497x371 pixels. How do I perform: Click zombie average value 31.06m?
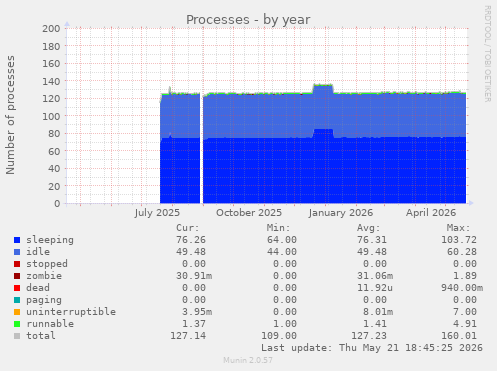pyautogui.click(x=375, y=276)
